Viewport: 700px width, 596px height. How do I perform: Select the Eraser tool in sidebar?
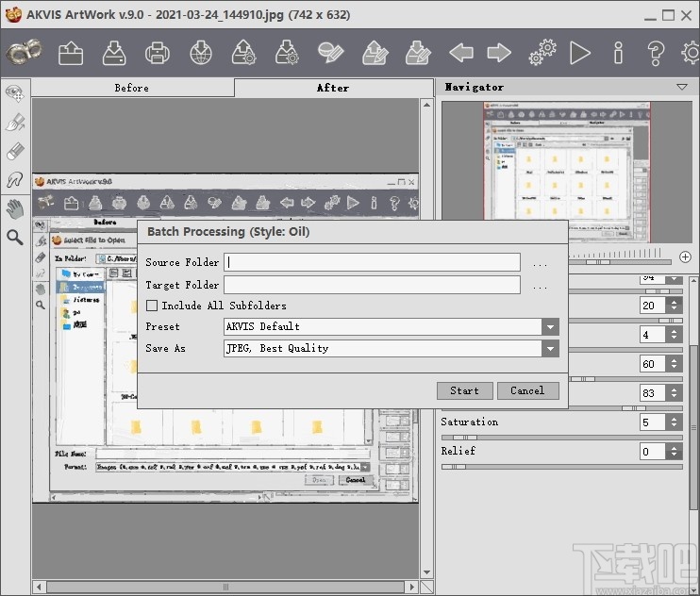point(15,151)
